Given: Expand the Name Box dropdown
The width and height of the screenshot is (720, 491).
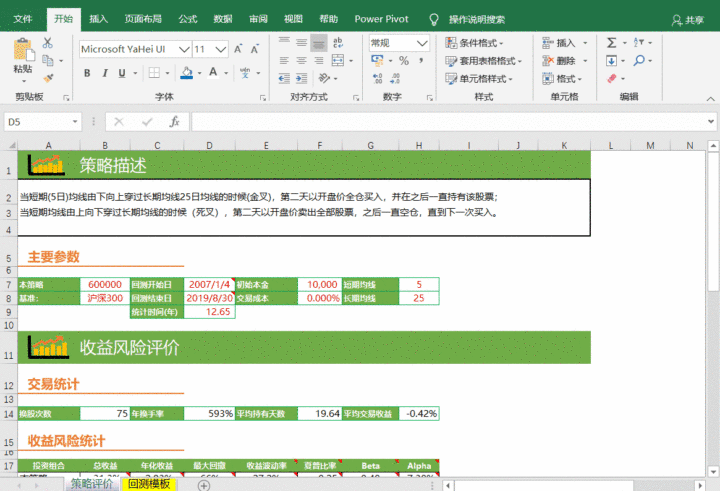Looking at the screenshot, I should click(x=75, y=122).
